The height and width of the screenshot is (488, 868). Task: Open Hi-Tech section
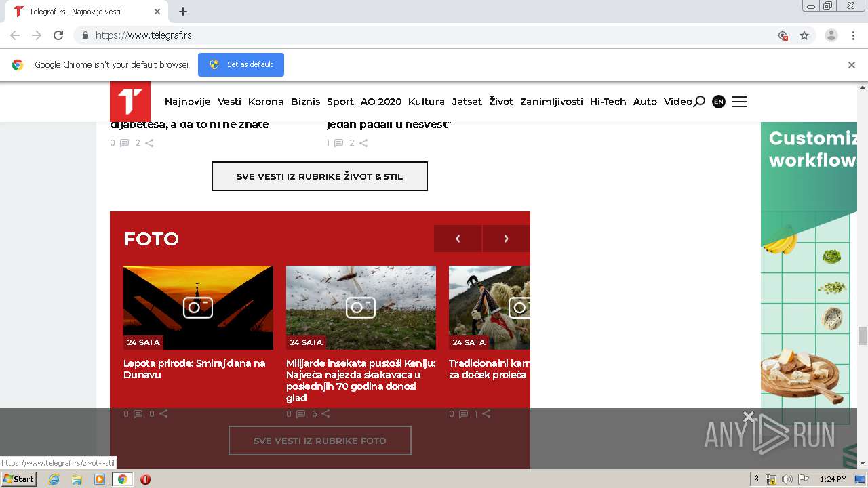[x=608, y=102]
